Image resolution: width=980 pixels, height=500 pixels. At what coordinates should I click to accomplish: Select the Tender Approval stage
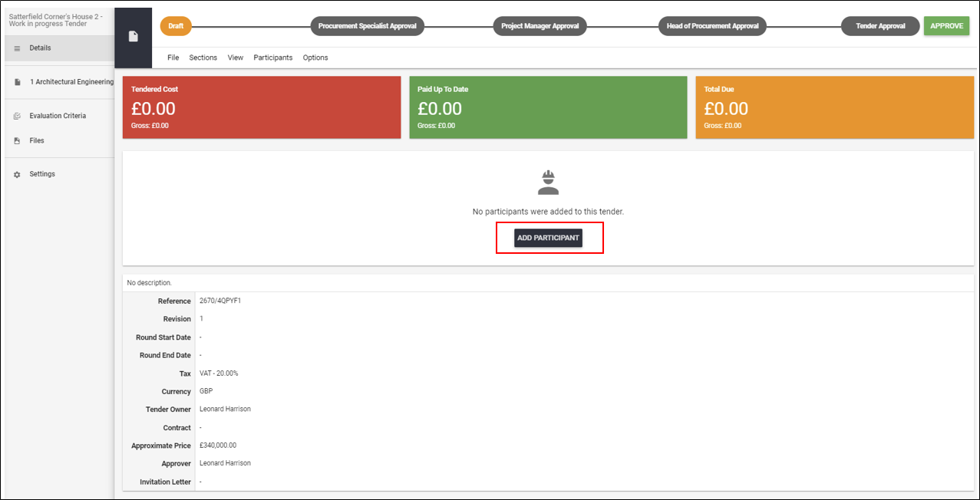(880, 26)
